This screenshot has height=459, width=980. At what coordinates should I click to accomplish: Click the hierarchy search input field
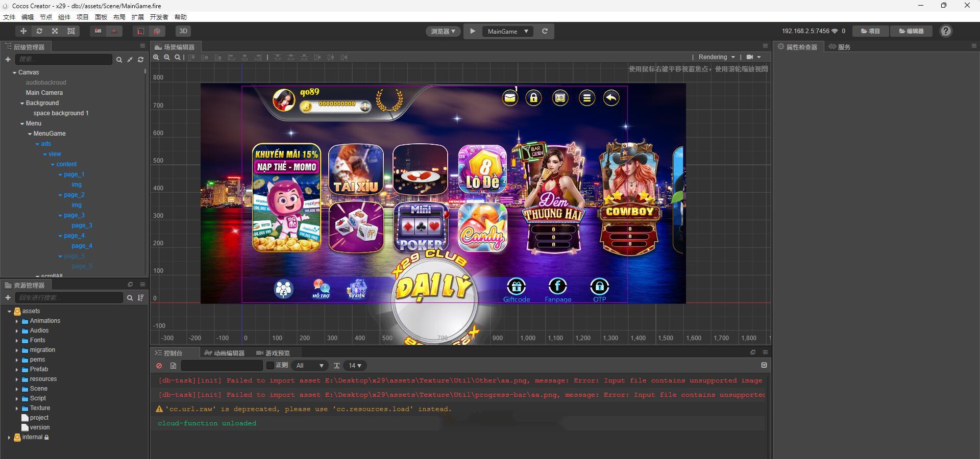63,60
